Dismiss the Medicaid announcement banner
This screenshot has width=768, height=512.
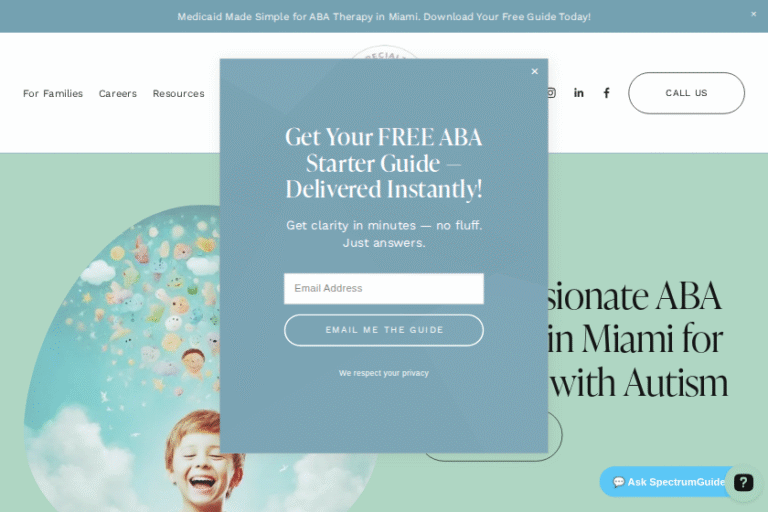click(x=753, y=14)
